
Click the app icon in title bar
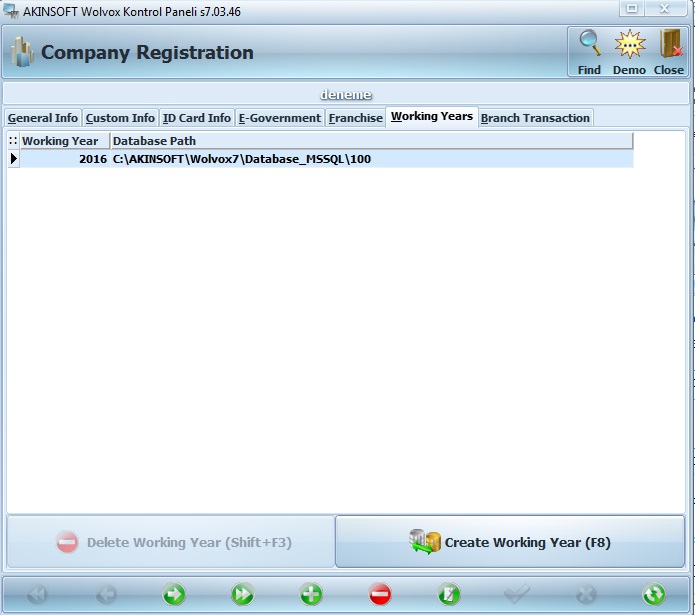pos(11,11)
